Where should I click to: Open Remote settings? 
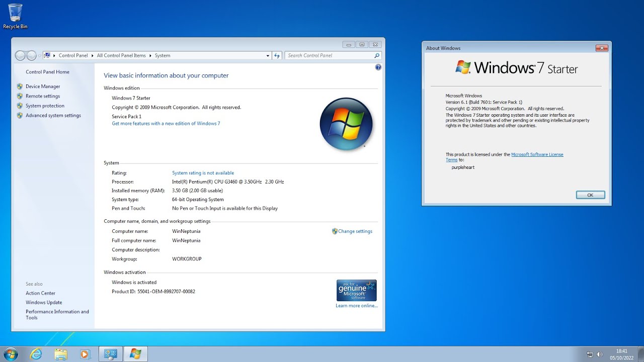point(43,96)
